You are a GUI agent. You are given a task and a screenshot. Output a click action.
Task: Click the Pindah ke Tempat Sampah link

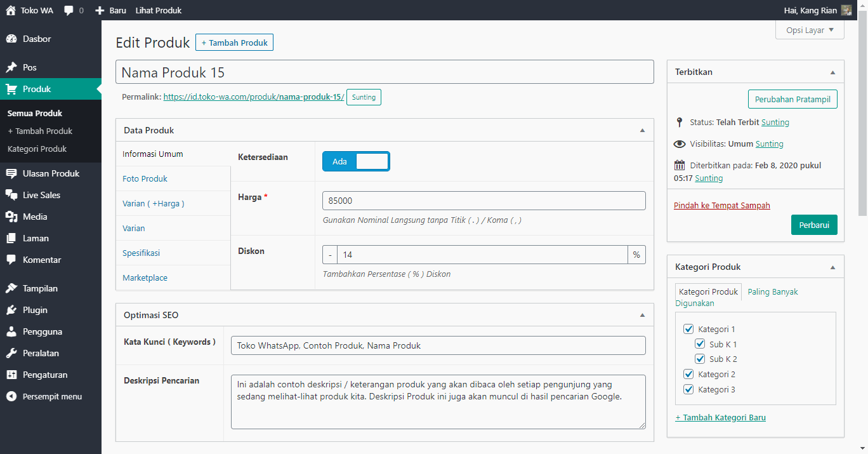click(x=721, y=205)
